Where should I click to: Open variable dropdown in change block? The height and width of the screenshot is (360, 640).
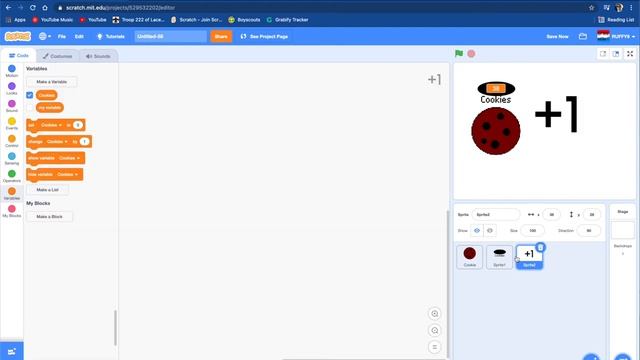point(57,142)
